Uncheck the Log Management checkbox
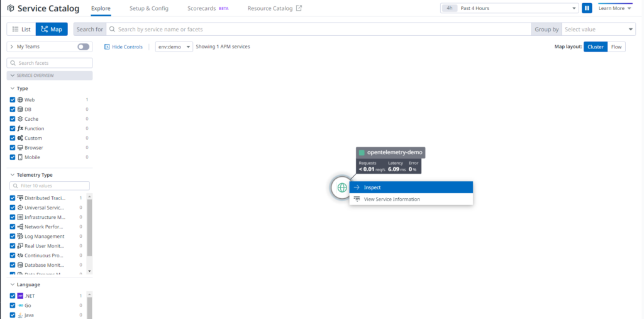644x319 pixels. coord(13,237)
